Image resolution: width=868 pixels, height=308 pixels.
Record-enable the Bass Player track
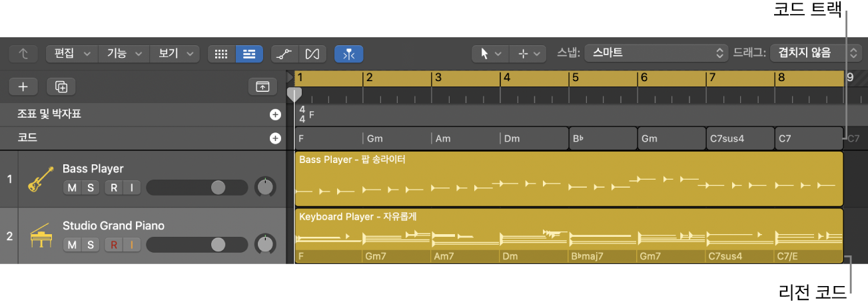click(114, 188)
